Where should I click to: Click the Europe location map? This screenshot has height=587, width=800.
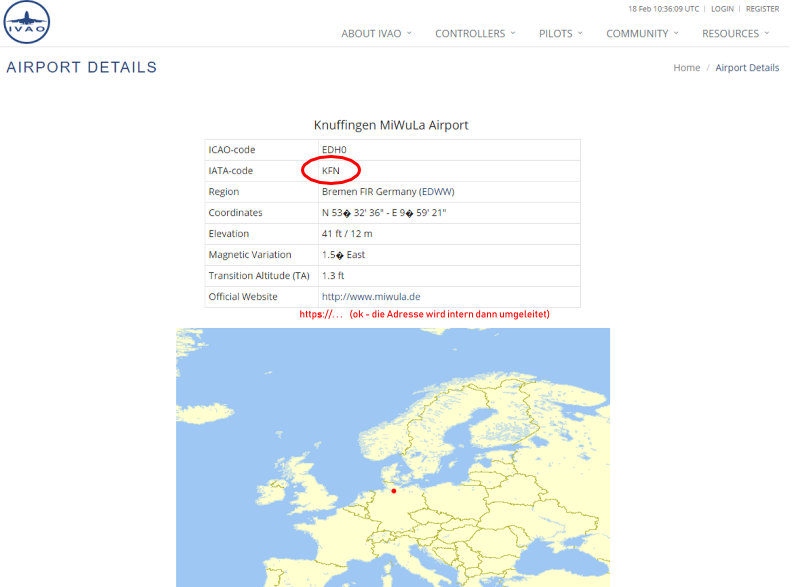click(393, 457)
